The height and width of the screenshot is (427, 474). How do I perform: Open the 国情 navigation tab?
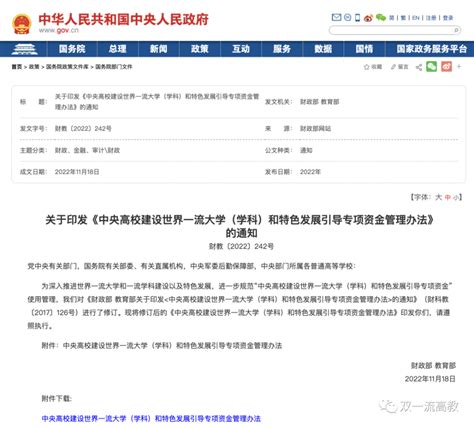coord(364,49)
